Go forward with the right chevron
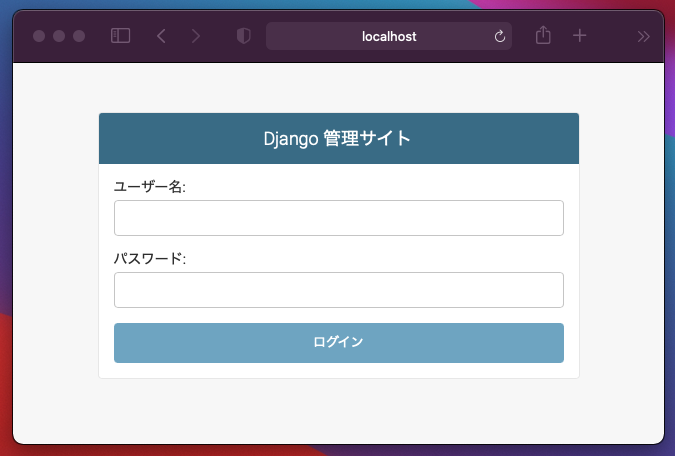Viewport: 675px width, 456px height. 196,36
